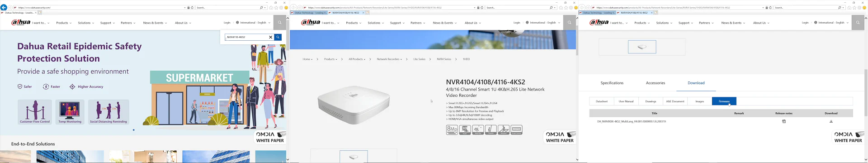This screenshot has width=868, height=163.
Task: Expand the Network Recorders breadcrumb dropdown
Action: 389,59
